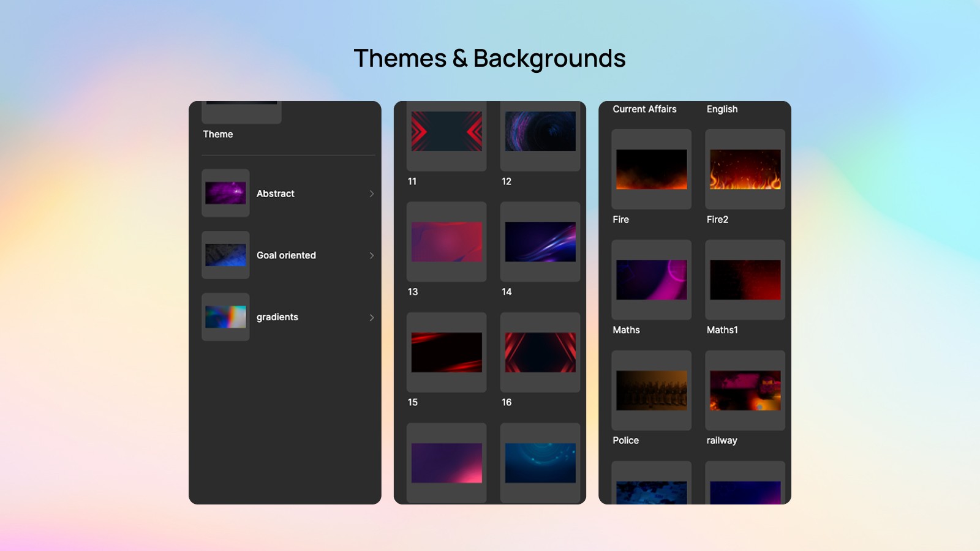Expand the Goal oriented chevron arrow
980x551 pixels.
371,255
